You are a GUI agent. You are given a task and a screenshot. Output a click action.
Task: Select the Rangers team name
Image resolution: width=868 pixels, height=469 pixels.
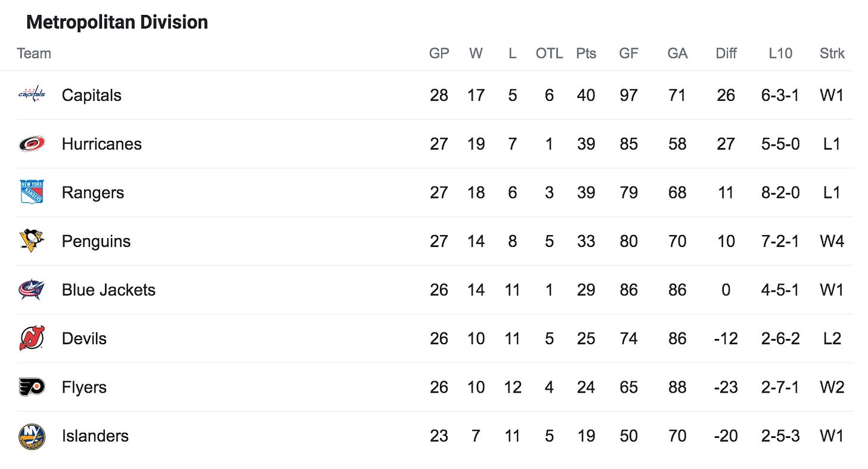click(92, 193)
